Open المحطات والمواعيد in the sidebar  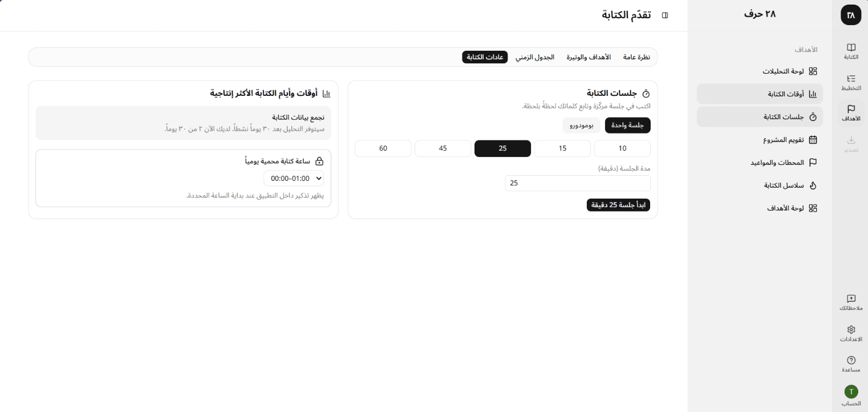click(x=760, y=163)
